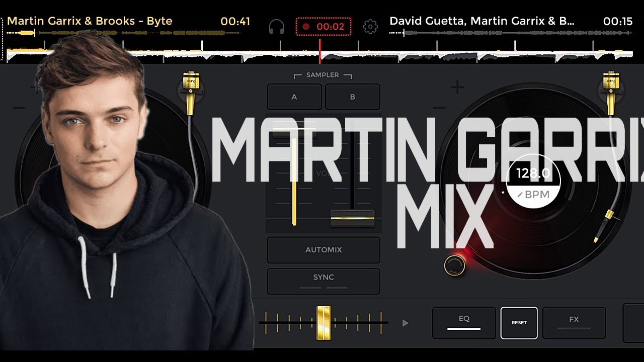644x362 pixels.
Task: Click the gold crossfader handle
Action: (324, 323)
